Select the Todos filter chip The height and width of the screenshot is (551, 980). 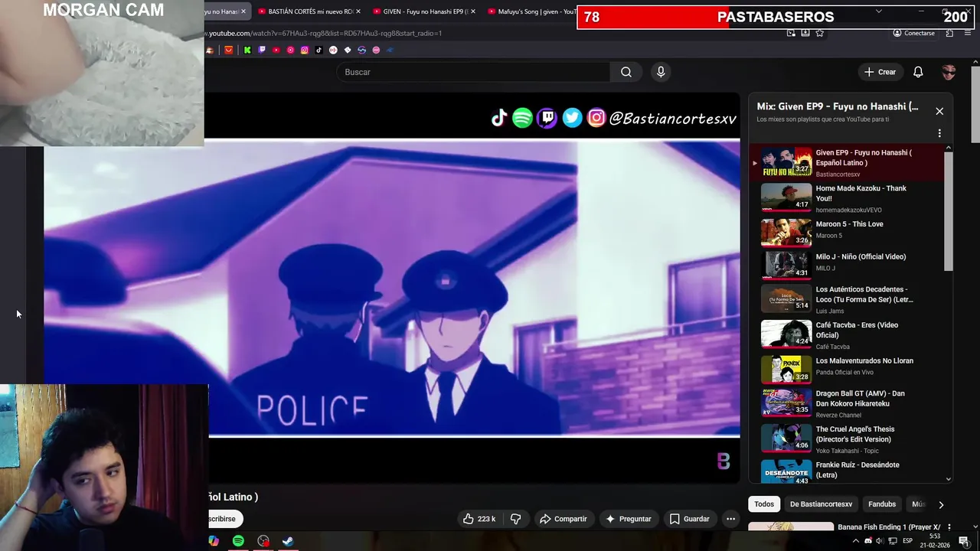point(764,504)
